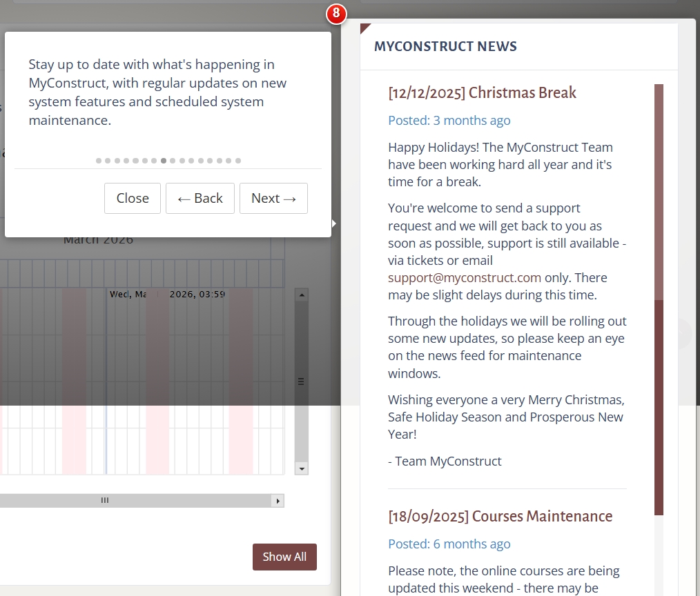
Task: Open notifications via the red "8" badge
Action: tap(336, 14)
